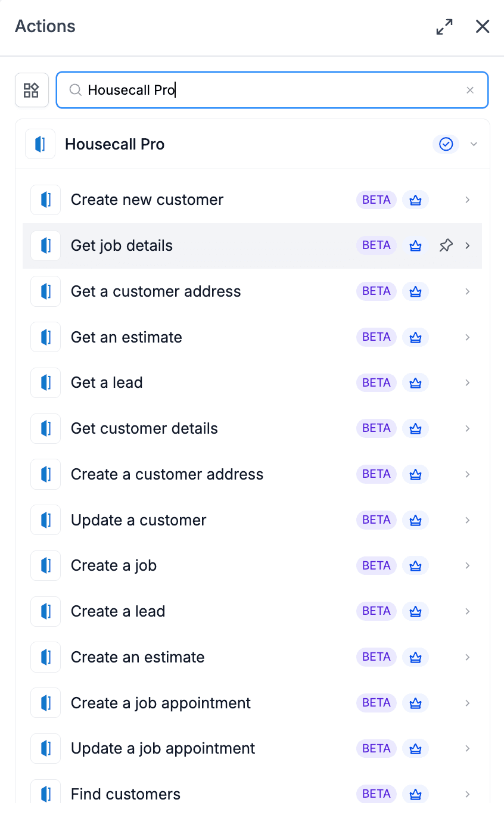Select the Get a customer address action
Viewport: 504px width, 840px height.
coord(252,291)
